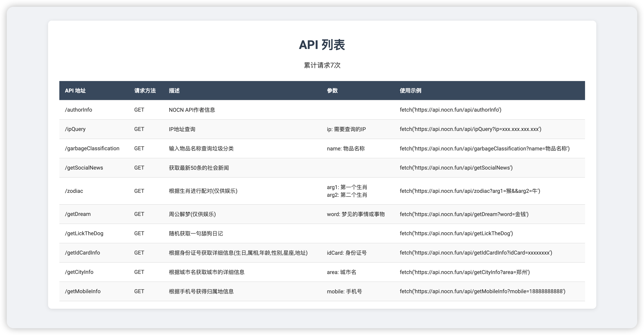The width and height of the screenshot is (644, 335).
Task: Click the /authorInfo API address cell
Action: pos(78,110)
